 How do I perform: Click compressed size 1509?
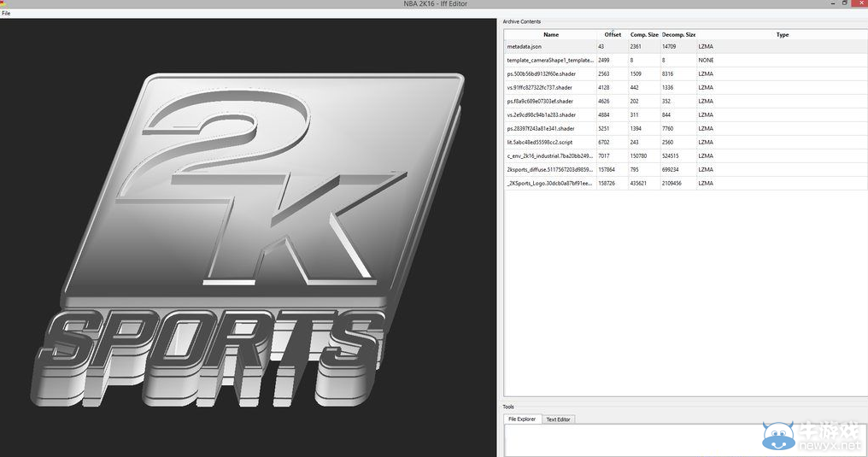click(x=636, y=73)
